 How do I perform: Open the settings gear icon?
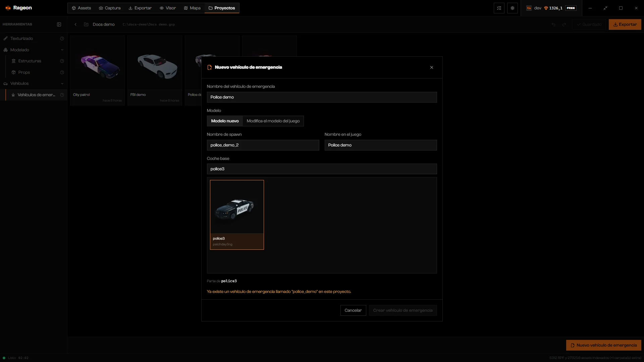[513, 8]
